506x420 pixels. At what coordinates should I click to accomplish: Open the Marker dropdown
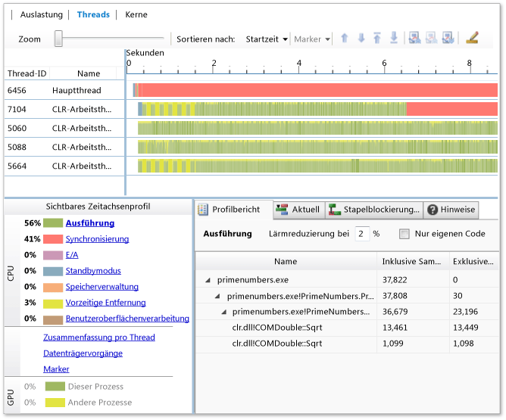312,39
